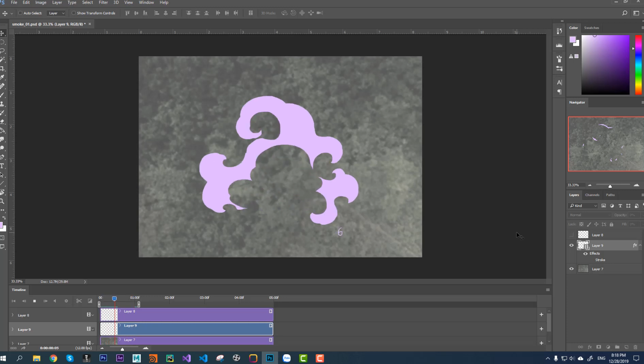Screen dimensions: 644x364
Task: Enable Show Transform Controls checkbox
Action: pyautogui.click(x=73, y=13)
